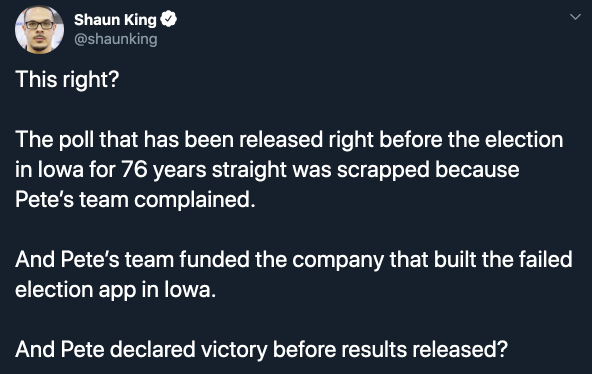Click the blue verified badge icon
The height and width of the screenshot is (374, 592).
click(168, 19)
